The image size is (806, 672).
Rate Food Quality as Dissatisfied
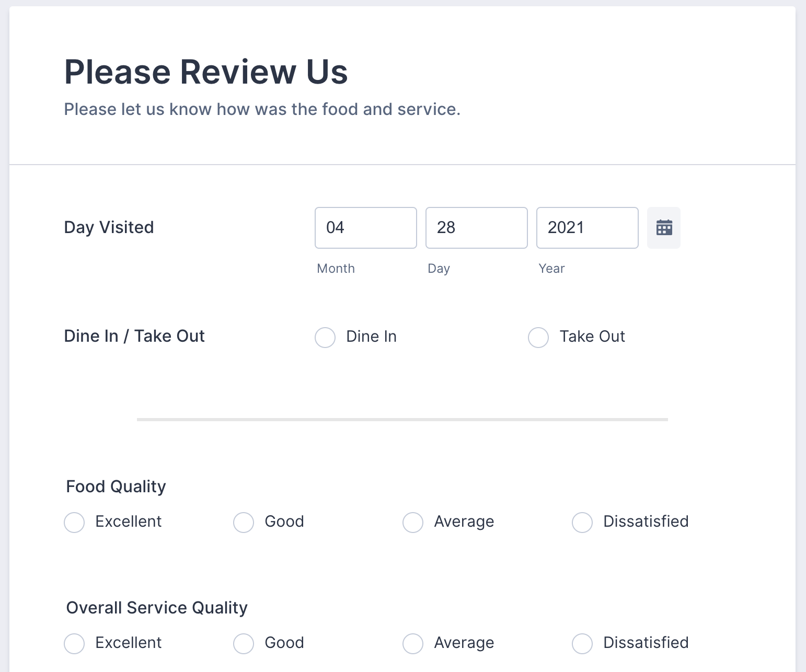coord(582,523)
